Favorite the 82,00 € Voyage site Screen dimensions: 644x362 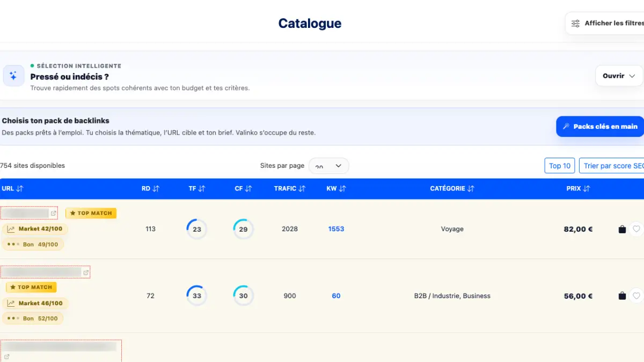coord(636,230)
